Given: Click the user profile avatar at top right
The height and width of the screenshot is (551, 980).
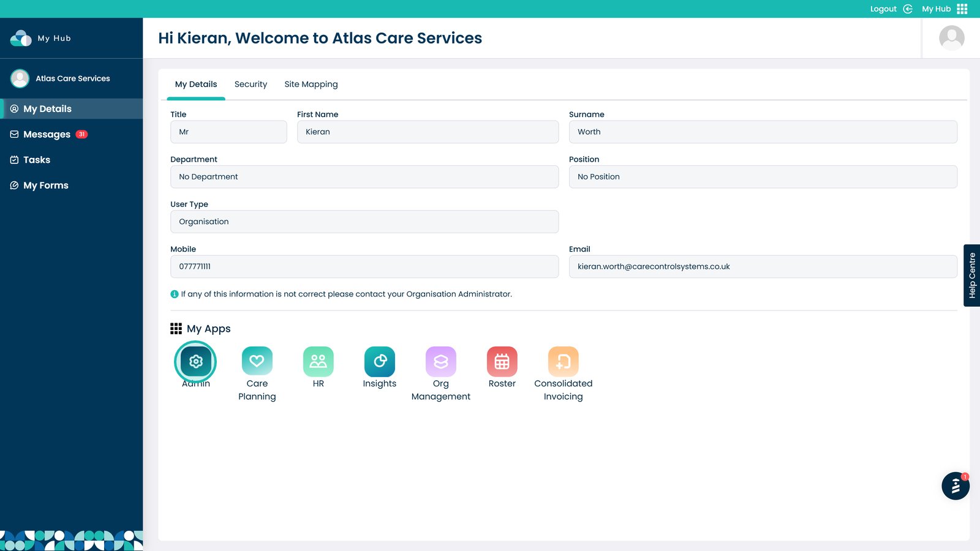Looking at the screenshot, I should (951, 38).
